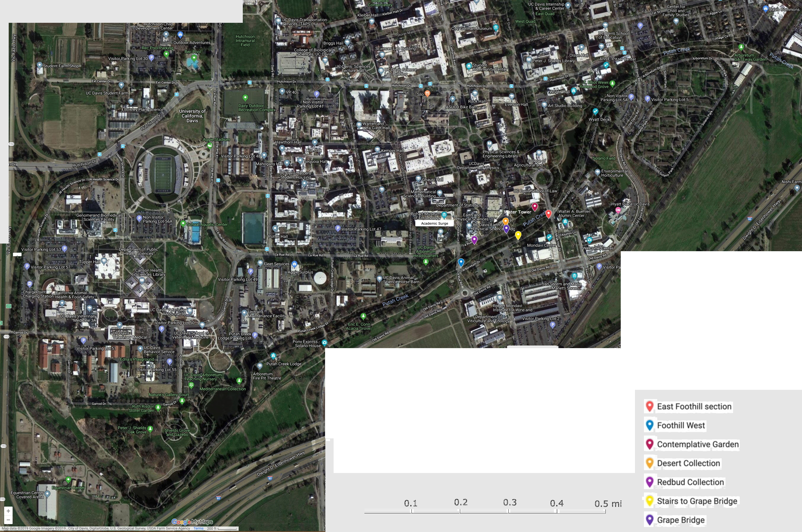Click the University of California, Davis map label

(192, 116)
